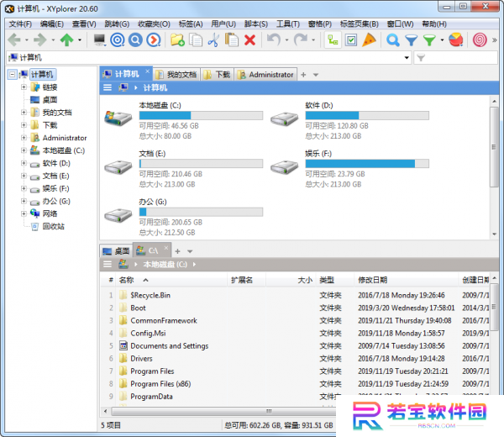Switch to the 桌面 tab in lower pane
The width and height of the screenshot is (504, 437).
point(117,251)
